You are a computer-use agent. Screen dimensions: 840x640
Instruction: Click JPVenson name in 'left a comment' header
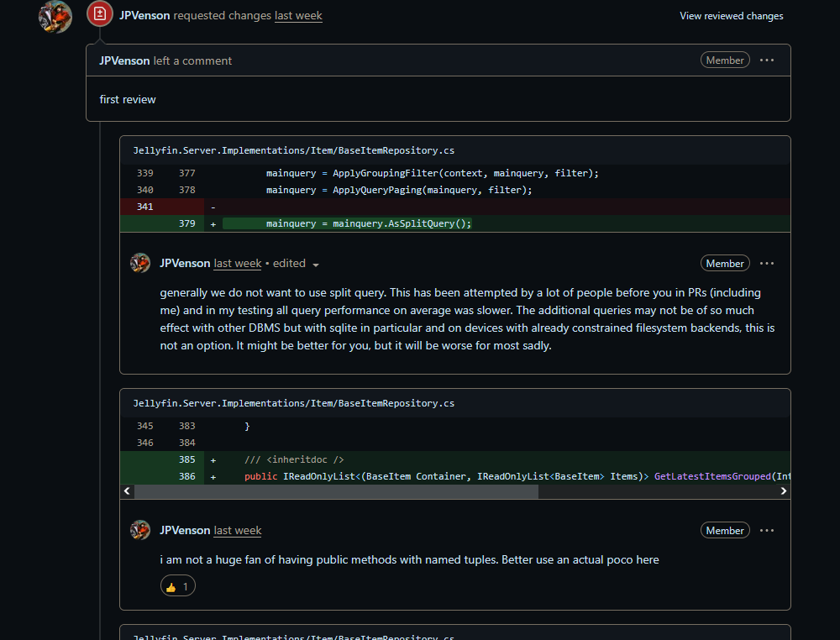click(124, 60)
